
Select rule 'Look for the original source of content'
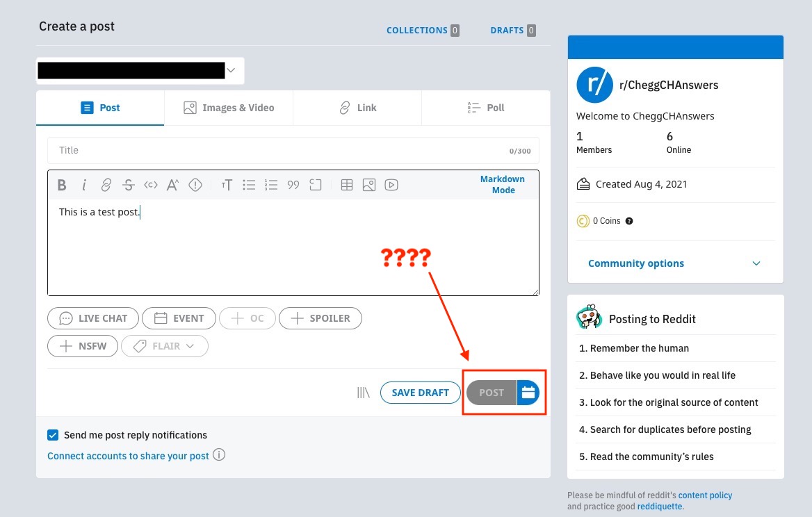coord(676,402)
